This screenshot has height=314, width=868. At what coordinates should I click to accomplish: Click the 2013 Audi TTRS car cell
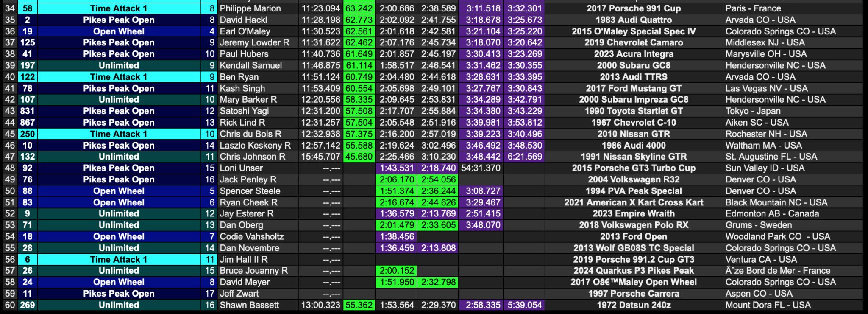pos(634,77)
